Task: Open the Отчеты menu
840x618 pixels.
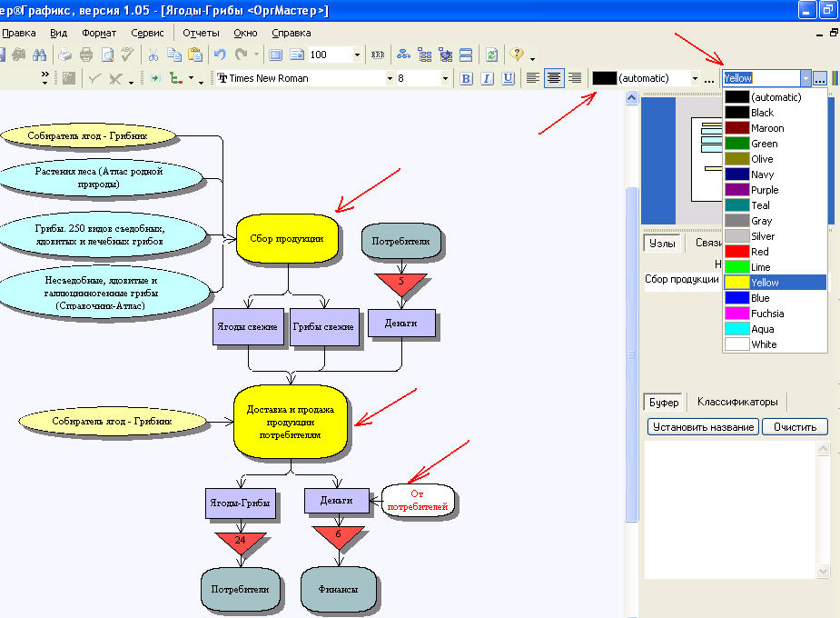Action: (201, 33)
